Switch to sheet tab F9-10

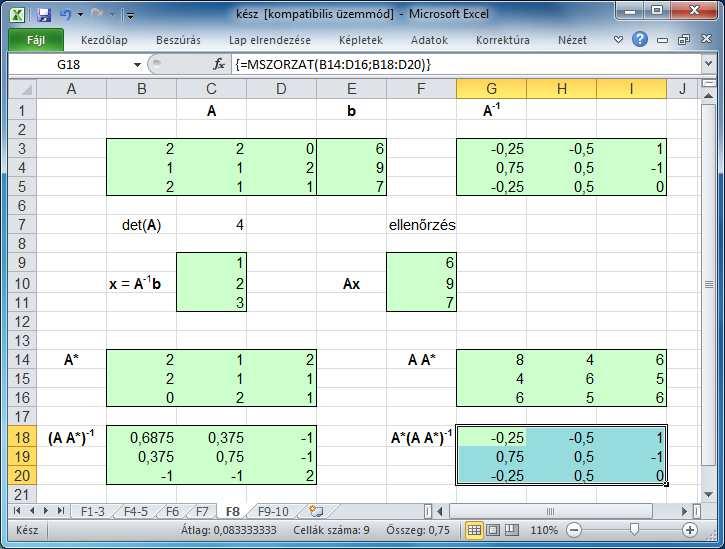point(273,512)
